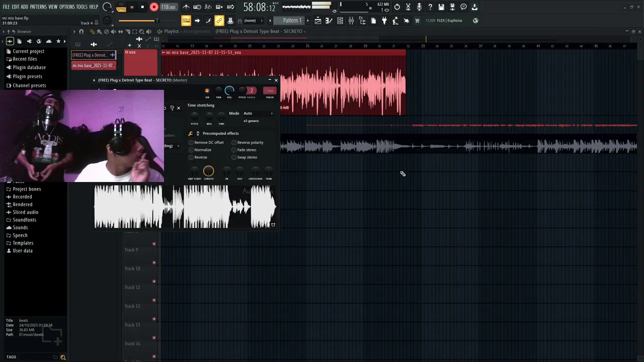644x362 pixels.
Task: Select the Draw pencil tool in Playlist
Action: 92,31
